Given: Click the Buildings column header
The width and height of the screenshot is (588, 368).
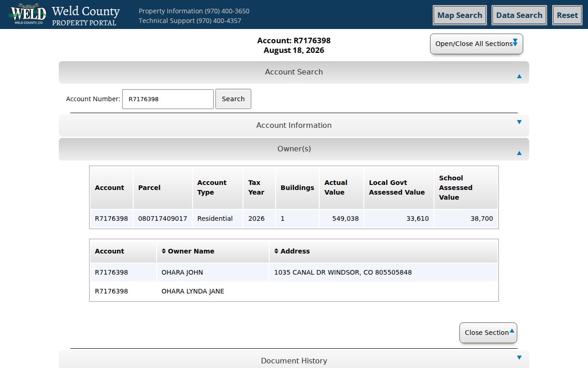Looking at the screenshot, I should tap(297, 188).
